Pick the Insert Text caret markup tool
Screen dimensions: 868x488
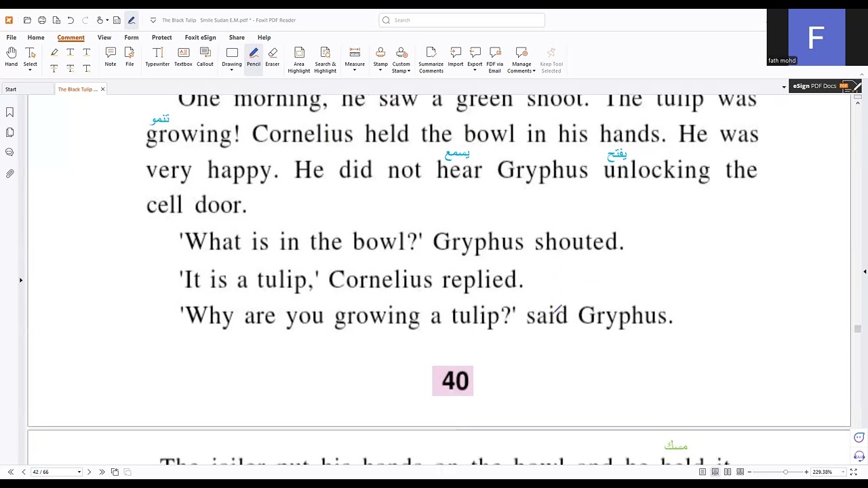[86, 68]
